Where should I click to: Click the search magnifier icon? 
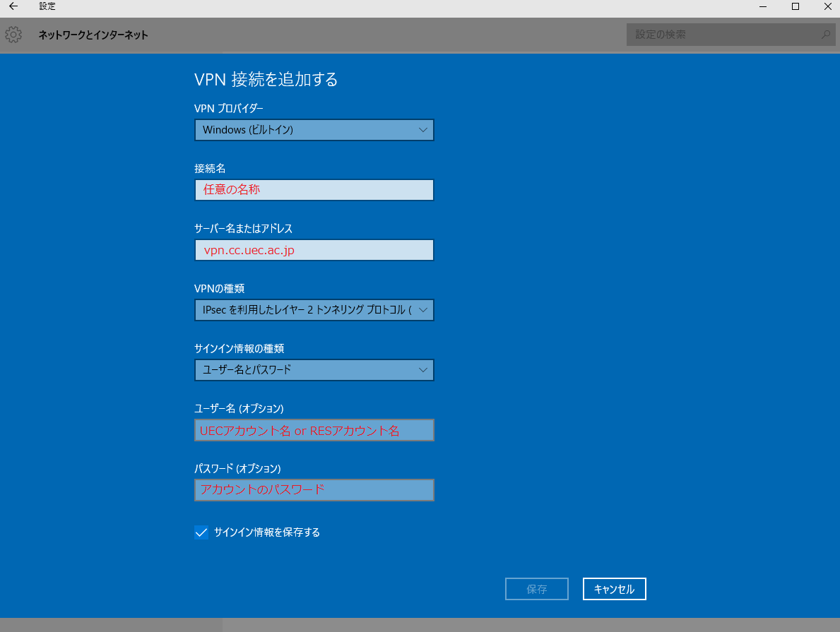pyautogui.click(x=826, y=35)
